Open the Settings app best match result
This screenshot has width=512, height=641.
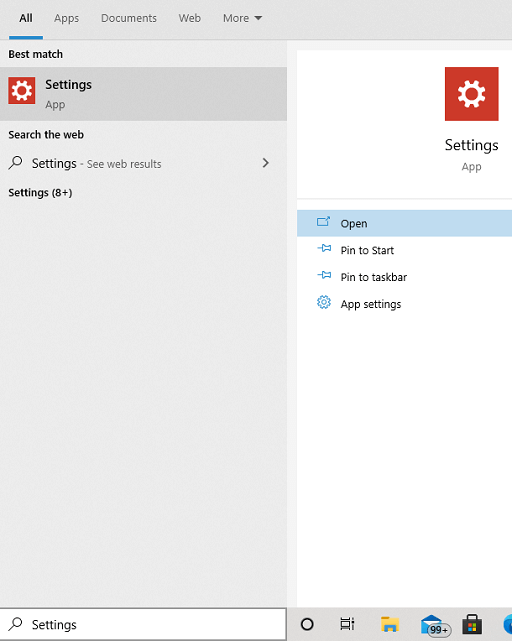coord(143,94)
